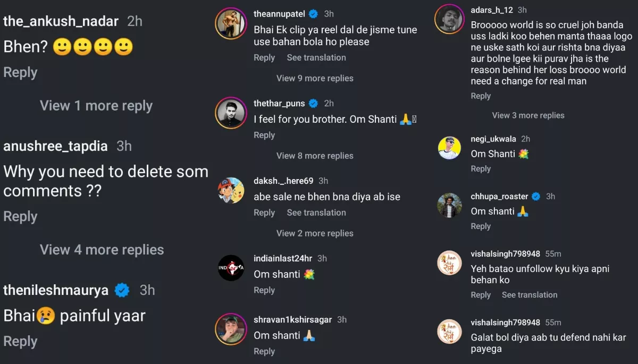Expand 8 more replies under thethar_puns
The width and height of the screenshot is (638, 364).
315,156
